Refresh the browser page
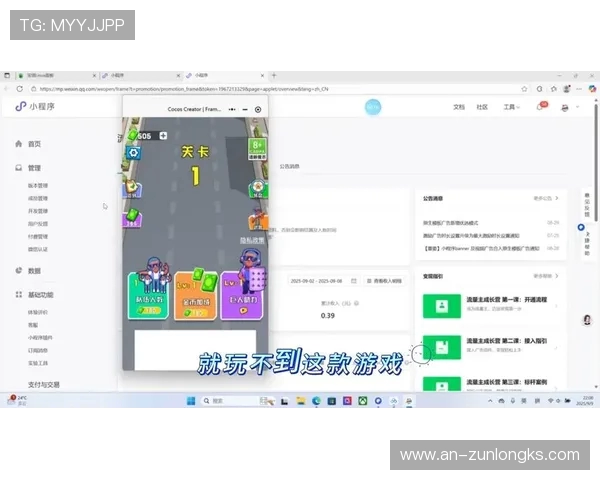 [20, 89]
